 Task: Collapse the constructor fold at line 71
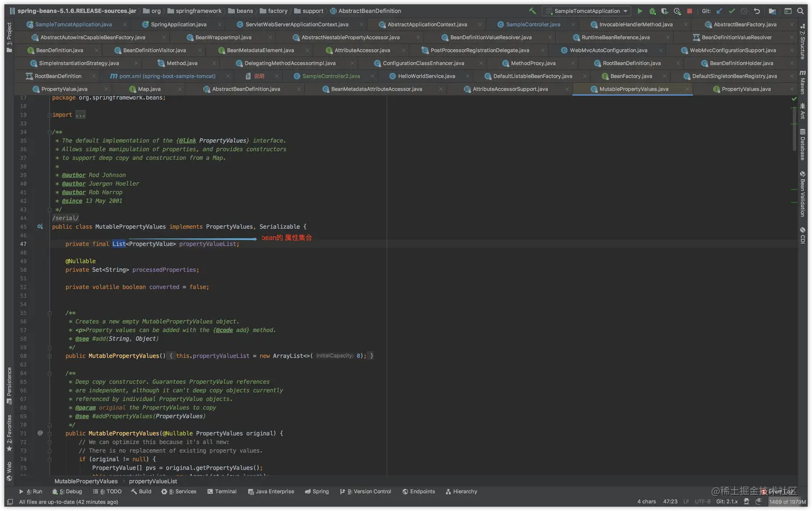click(x=49, y=434)
